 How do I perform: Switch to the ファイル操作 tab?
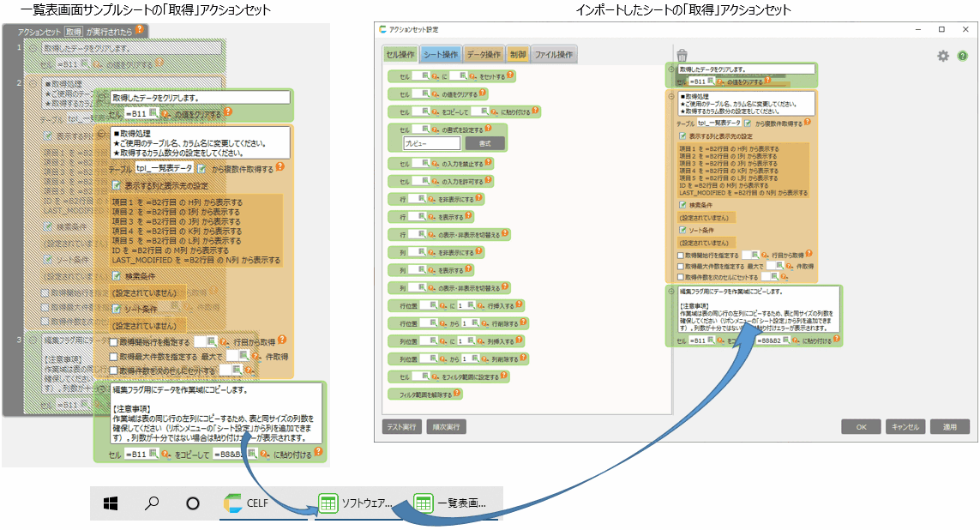pos(554,55)
